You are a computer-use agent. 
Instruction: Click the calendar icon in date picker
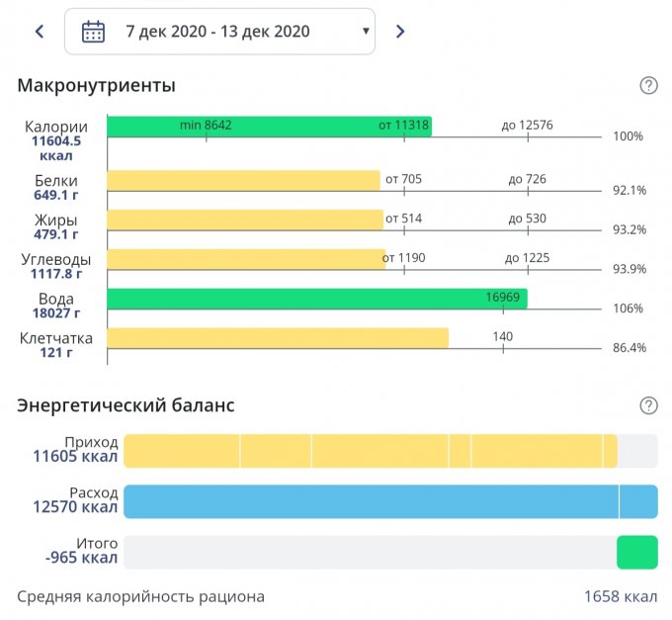[x=93, y=32]
